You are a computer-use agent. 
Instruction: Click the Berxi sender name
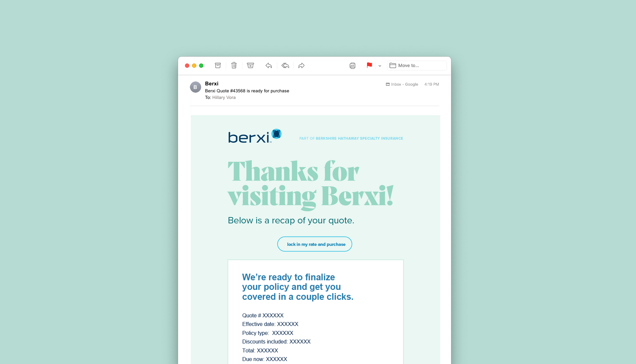212,83
